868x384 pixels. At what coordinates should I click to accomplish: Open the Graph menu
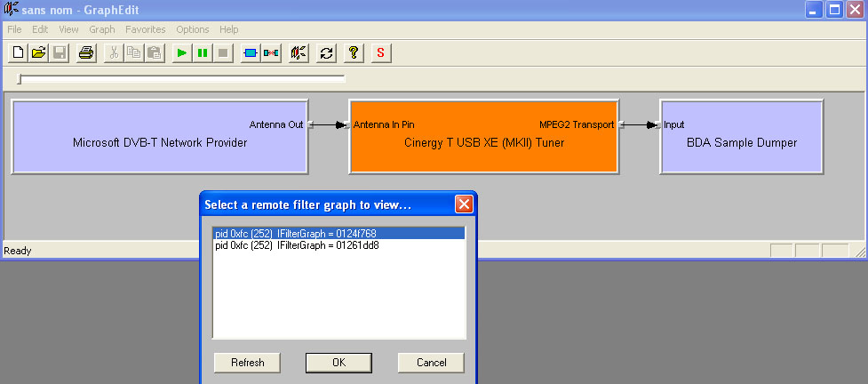(x=102, y=29)
